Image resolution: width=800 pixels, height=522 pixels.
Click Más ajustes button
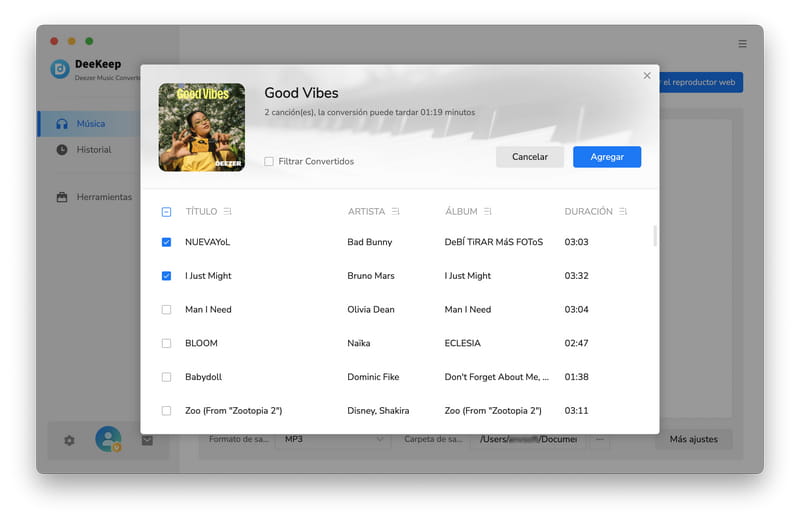pyautogui.click(x=693, y=439)
